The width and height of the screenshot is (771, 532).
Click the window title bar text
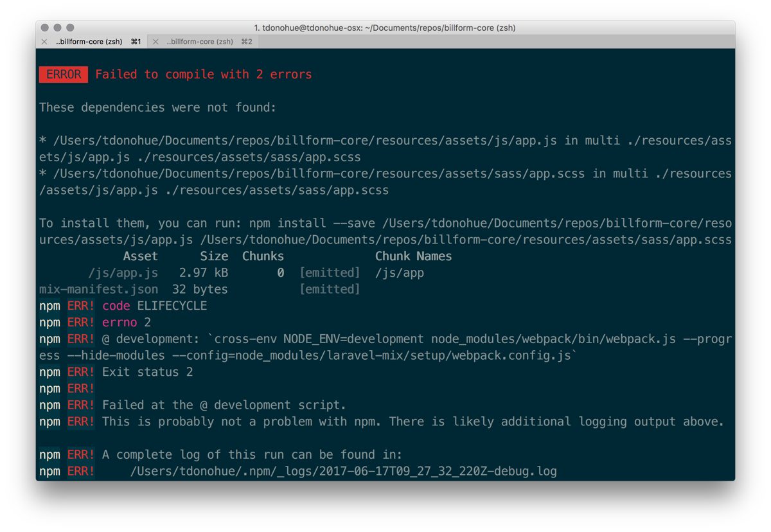(x=385, y=28)
